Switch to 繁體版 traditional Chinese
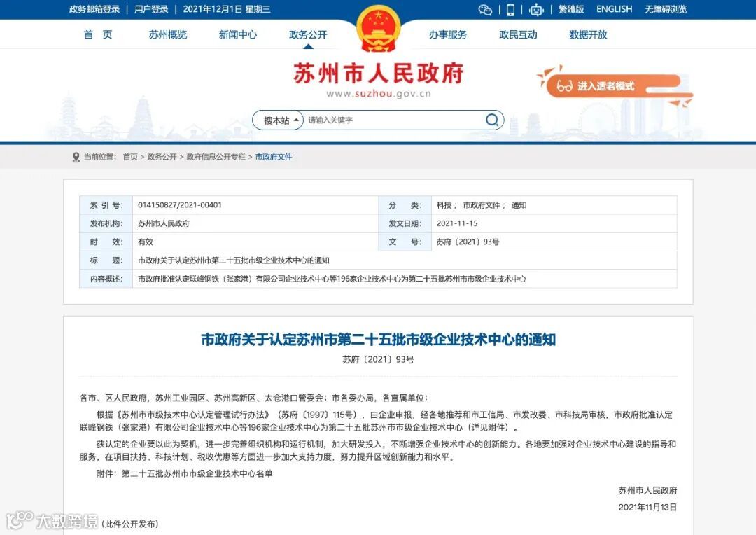The height and width of the screenshot is (535, 756). pyautogui.click(x=571, y=9)
